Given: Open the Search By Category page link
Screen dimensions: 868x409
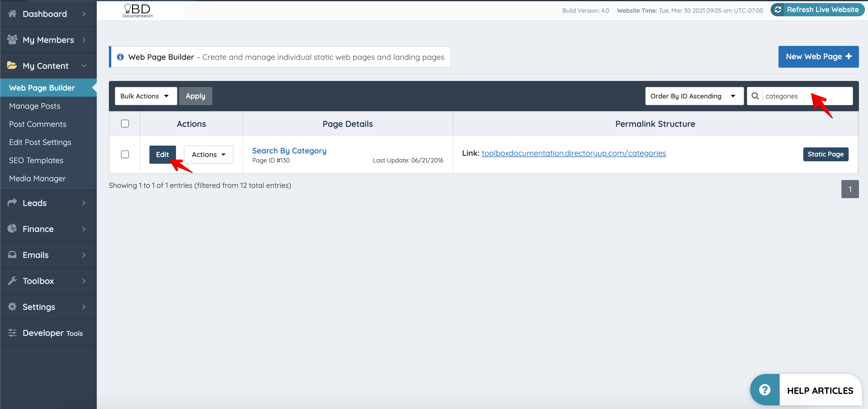Looking at the screenshot, I should [x=289, y=150].
